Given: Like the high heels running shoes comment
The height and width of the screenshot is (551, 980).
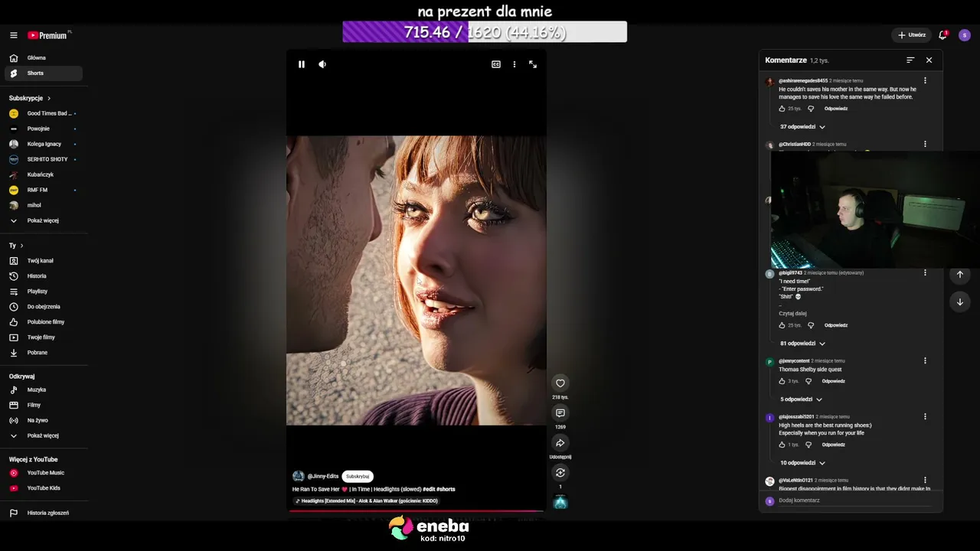Looking at the screenshot, I should (782, 445).
